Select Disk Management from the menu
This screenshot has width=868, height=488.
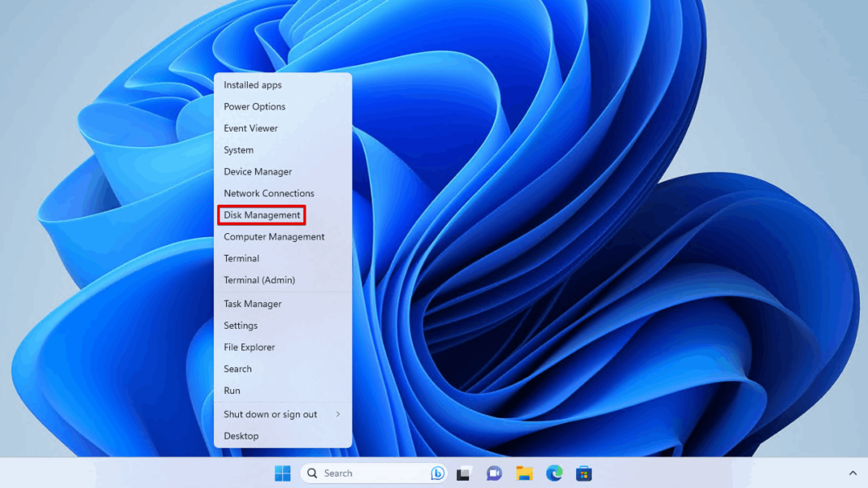pos(262,215)
